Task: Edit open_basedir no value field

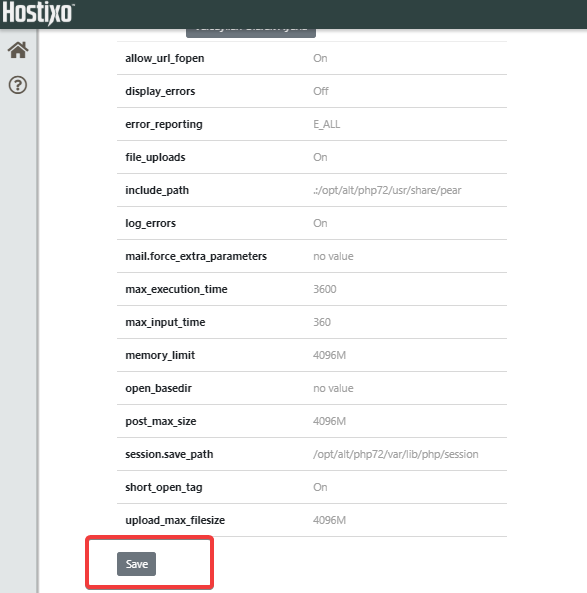Action: 333,388
